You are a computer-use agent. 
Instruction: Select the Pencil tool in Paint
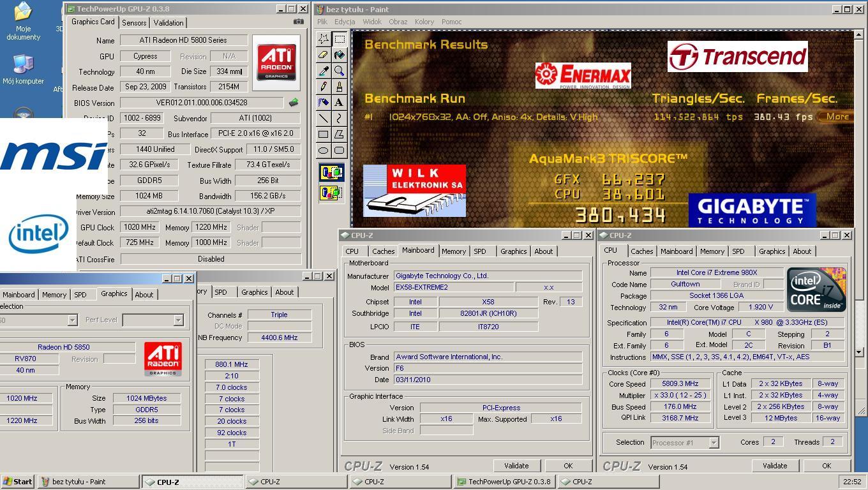(x=324, y=86)
